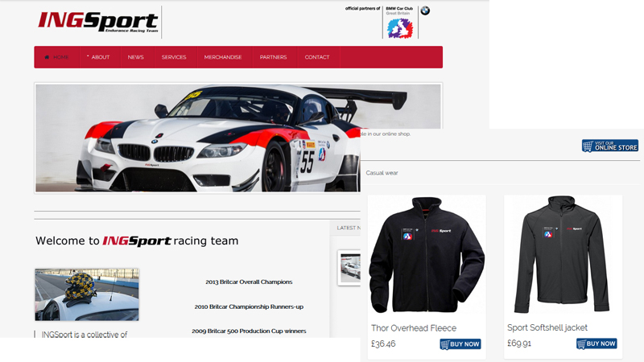Viewport: 644px width, 362px height.
Task: Select the Casual wear category text
Action: [x=382, y=173]
